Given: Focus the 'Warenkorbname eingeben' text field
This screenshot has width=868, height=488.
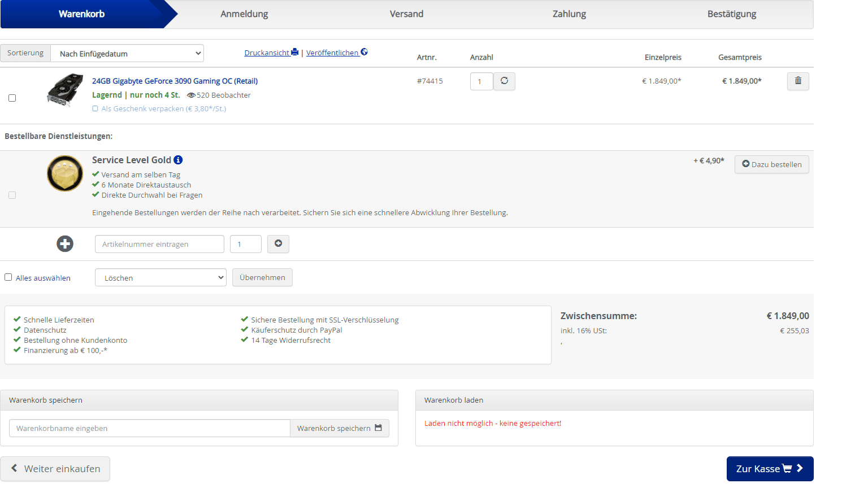Looking at the screenshot, I should (150, 428).
